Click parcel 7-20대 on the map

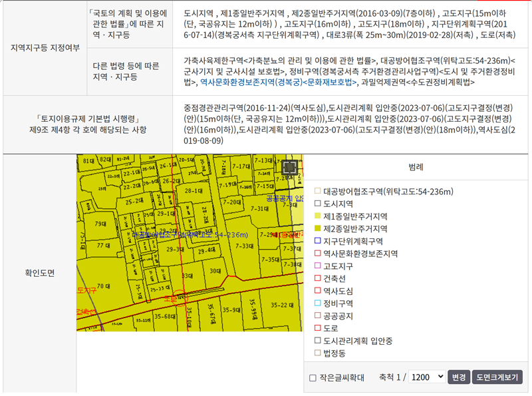[x=232, y=202]
